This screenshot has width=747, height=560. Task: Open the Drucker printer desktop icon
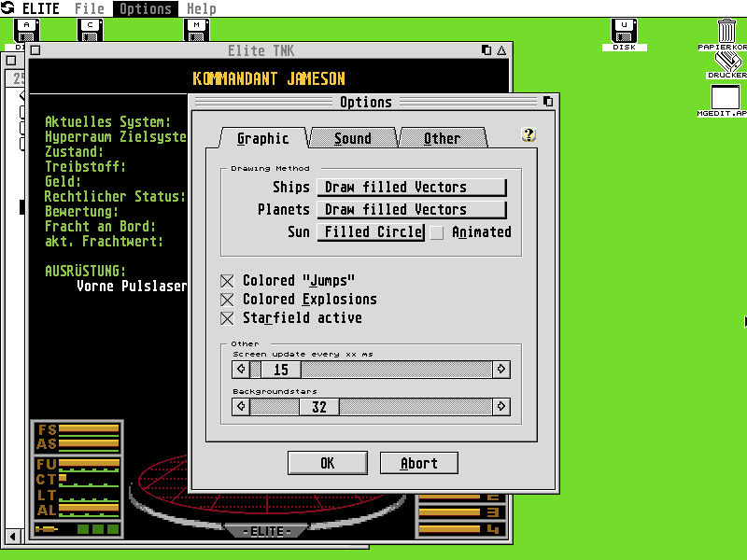click(726, 62)
